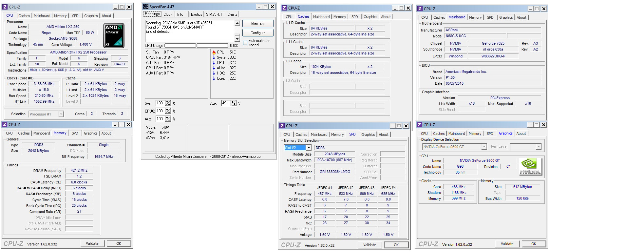Click the 'CPU0 Fan: 3184 RPM' reading
The height and width of the screenshot is (252, 644).
(x=163, y=57)
